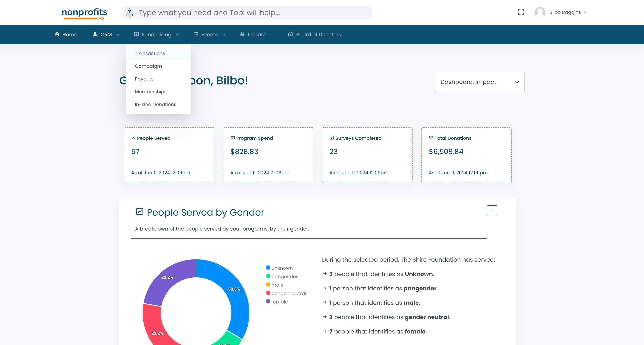Click the Surveys Completed list icon
Viewport: 644px width, 345px height.
click(x=332, y=138)
